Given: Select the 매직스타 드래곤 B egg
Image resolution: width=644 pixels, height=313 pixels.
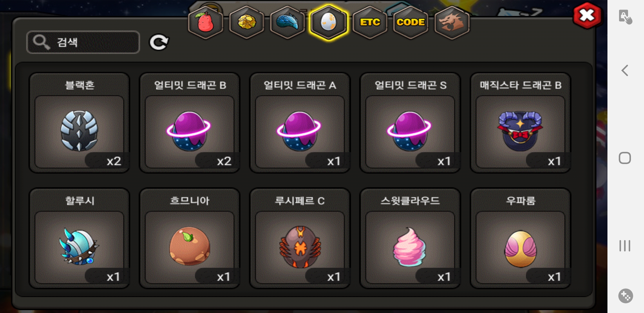Looking at the screenshot, I should [520, 123].
